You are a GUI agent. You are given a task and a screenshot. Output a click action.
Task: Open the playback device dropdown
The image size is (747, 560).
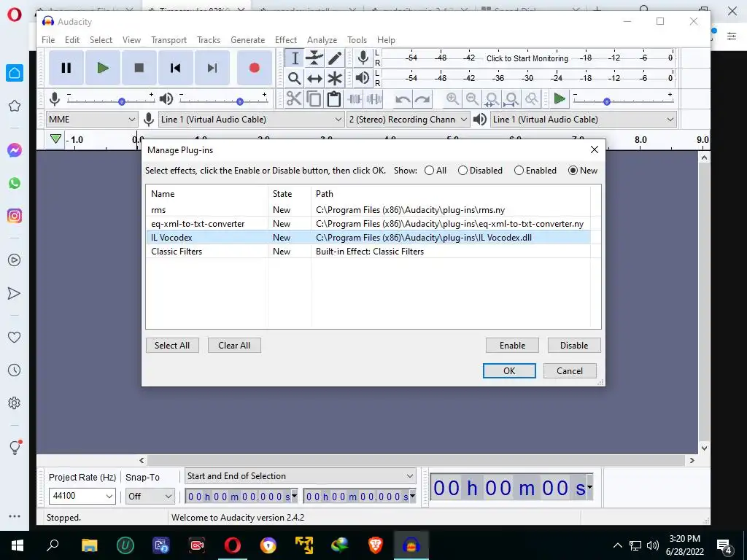[583, 120]
